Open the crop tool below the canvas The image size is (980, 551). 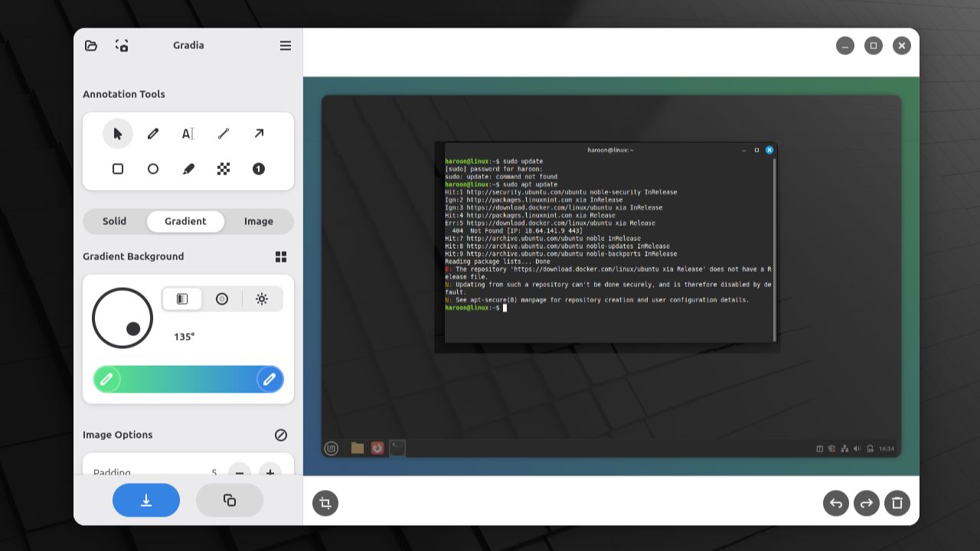[325, 503]
